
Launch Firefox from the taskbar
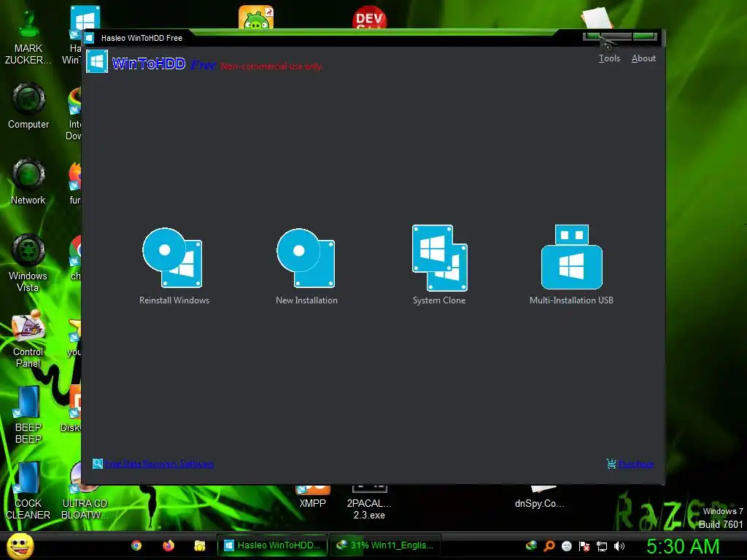[169, 545]
